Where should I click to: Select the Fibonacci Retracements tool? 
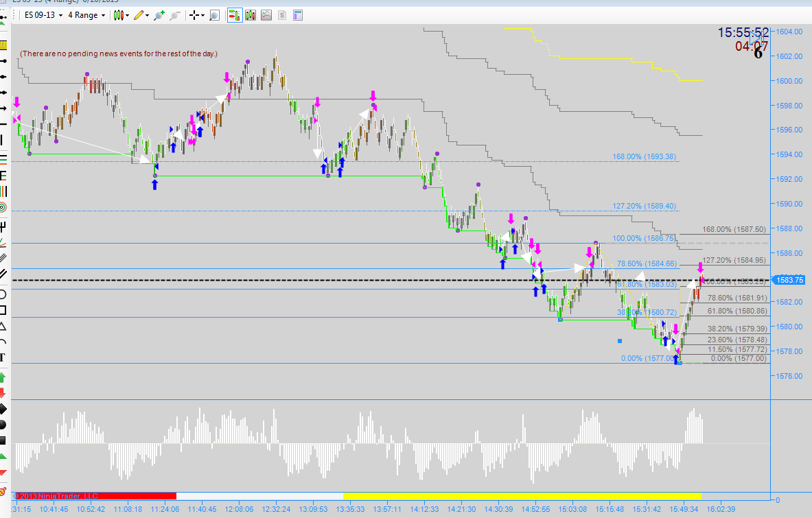point(3,158)
